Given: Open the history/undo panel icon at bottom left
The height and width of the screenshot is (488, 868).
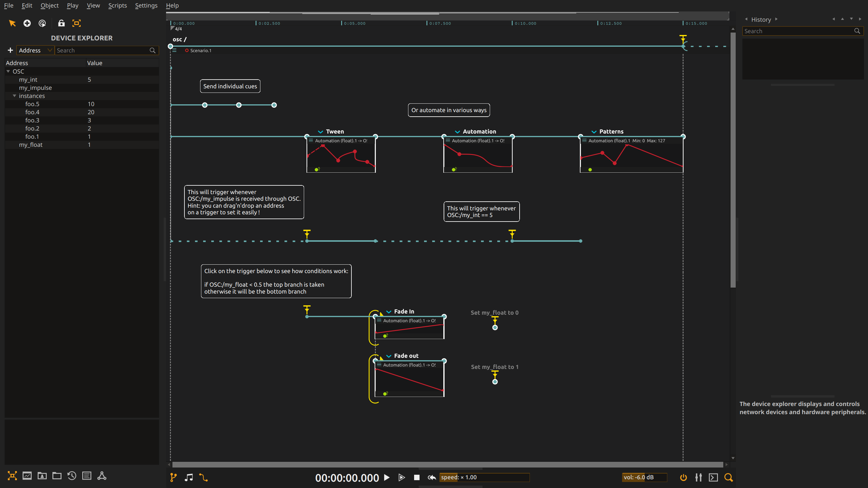Looking at the screenshot, I should pos(71,476).
